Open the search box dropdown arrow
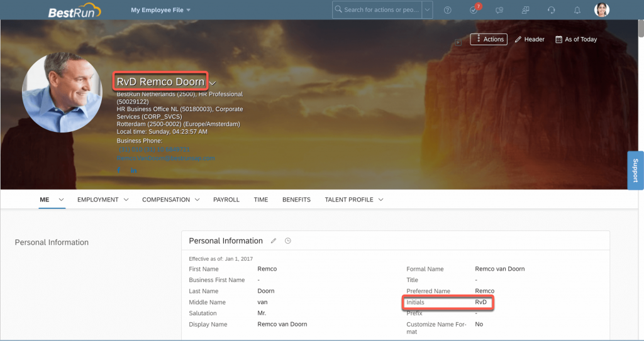The width and height of the screenshot is (644, 341). pyautogui.click(x=427, y=10)
